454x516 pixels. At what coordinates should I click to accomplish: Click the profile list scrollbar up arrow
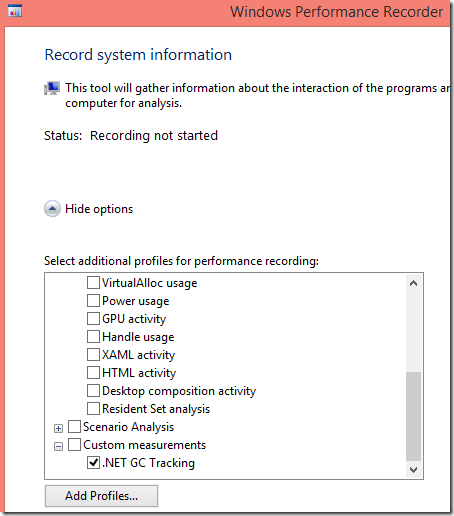pyautogui.click(x=414, y=283)
